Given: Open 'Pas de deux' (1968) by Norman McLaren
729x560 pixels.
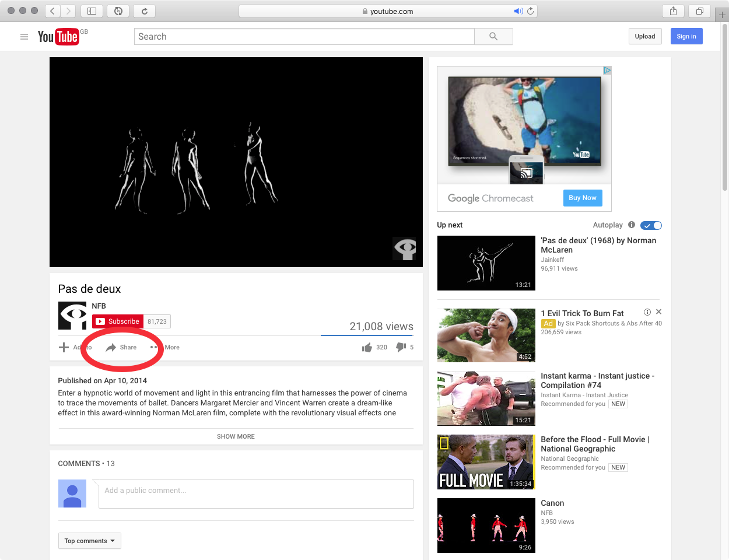Looking at the screenshot, I should coord(598,245).
